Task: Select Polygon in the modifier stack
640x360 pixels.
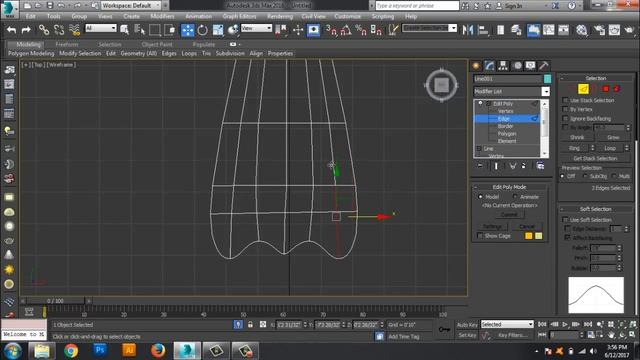Action: [507, 133]
